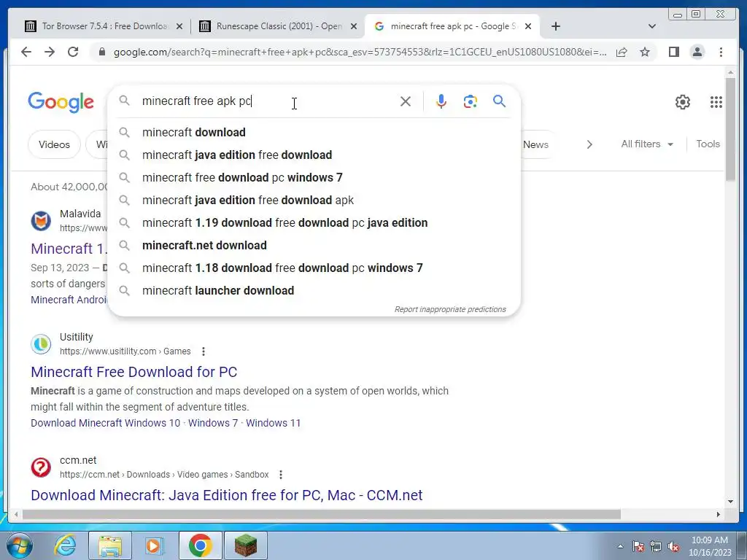Image resolution: width=747 pixels, height=560 pixels.
Task: Start voice search with the microphone
Action: 441,101
